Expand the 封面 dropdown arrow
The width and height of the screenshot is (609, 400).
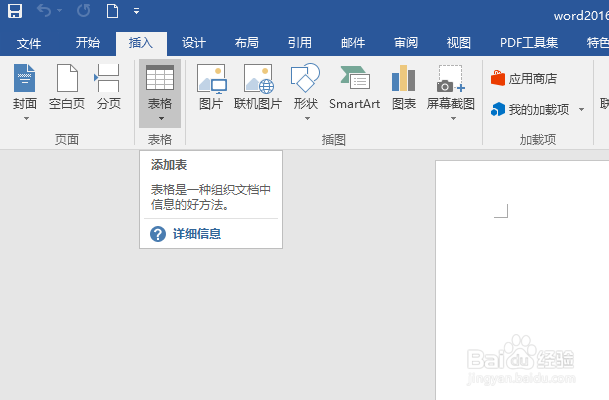pos(26,118)
